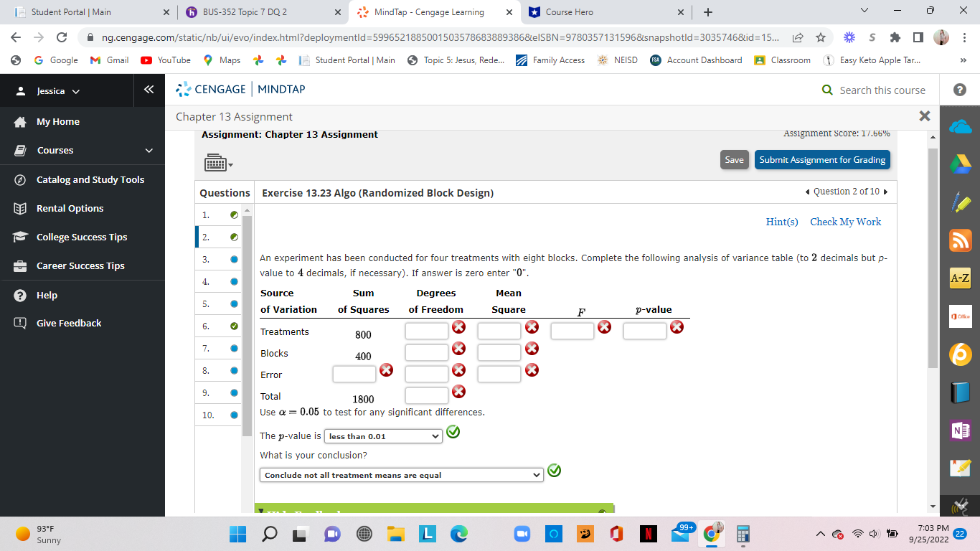Click the search magnifier in Search this course

coord(827,90)
